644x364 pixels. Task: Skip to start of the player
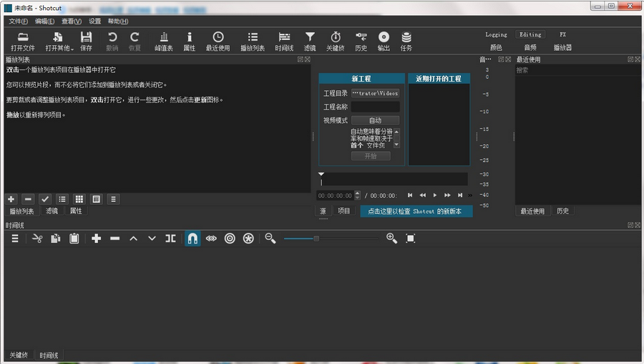pyautogui.click(x=410, y=196)
